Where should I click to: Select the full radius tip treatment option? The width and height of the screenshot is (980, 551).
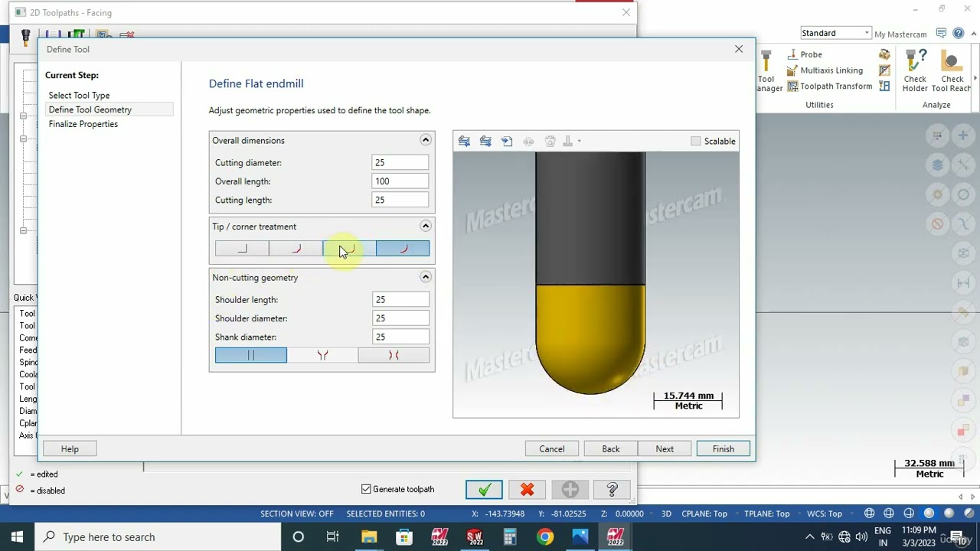[403, 249]
